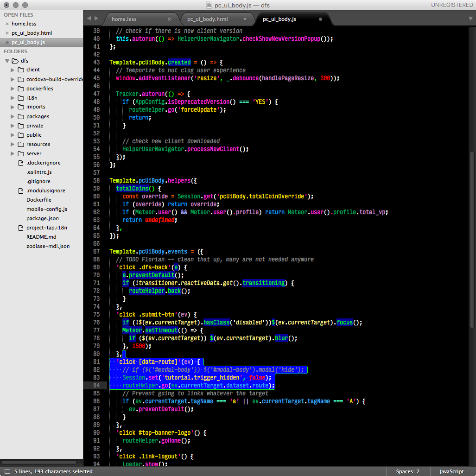Collapse the dfs root folder
The image size is (476, 476).
point(7,61)
